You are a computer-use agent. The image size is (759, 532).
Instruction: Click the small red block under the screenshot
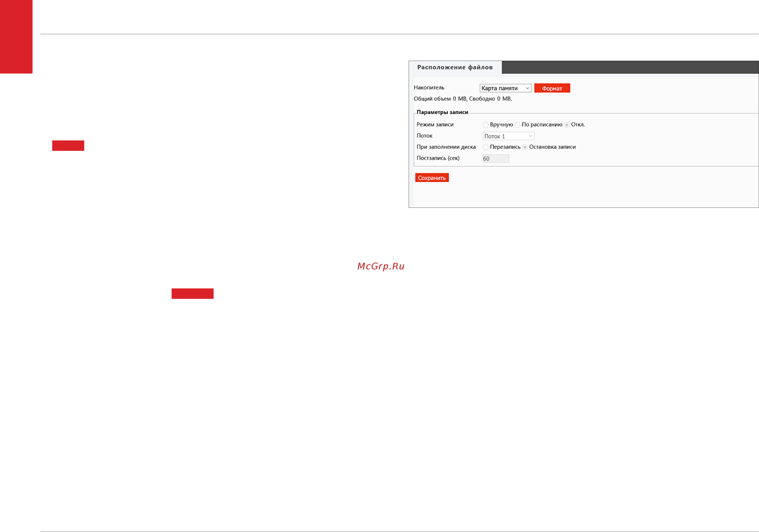192,294
